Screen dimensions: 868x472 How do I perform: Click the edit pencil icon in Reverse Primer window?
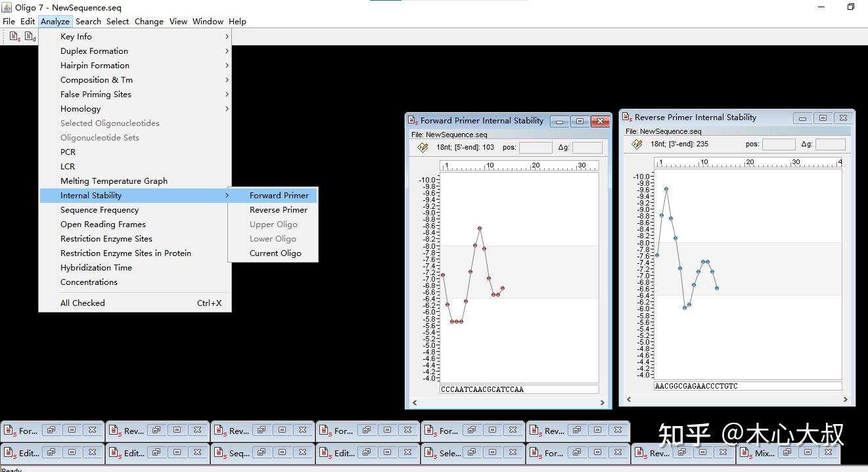coord(637,144)
